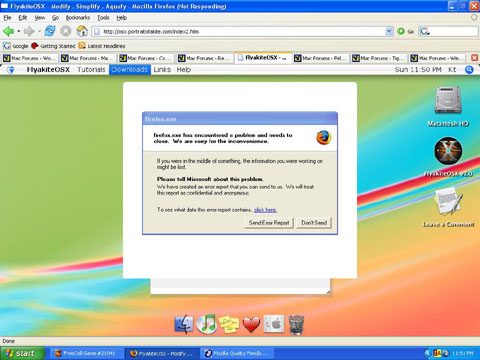
Task: Select the FlyakiteOSX browser tab
Action: click(263, 58)
